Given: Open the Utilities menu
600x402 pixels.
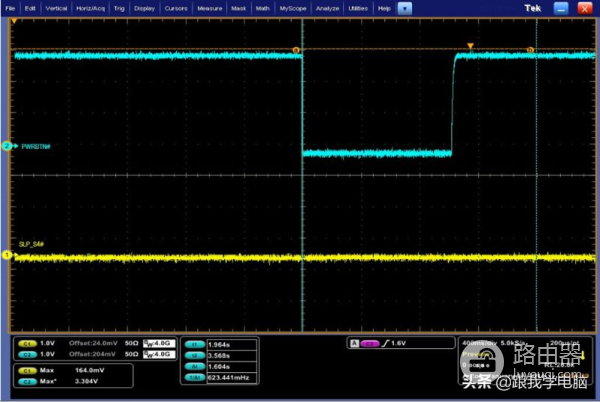Looking at the screenshot, I should (358, 7).
